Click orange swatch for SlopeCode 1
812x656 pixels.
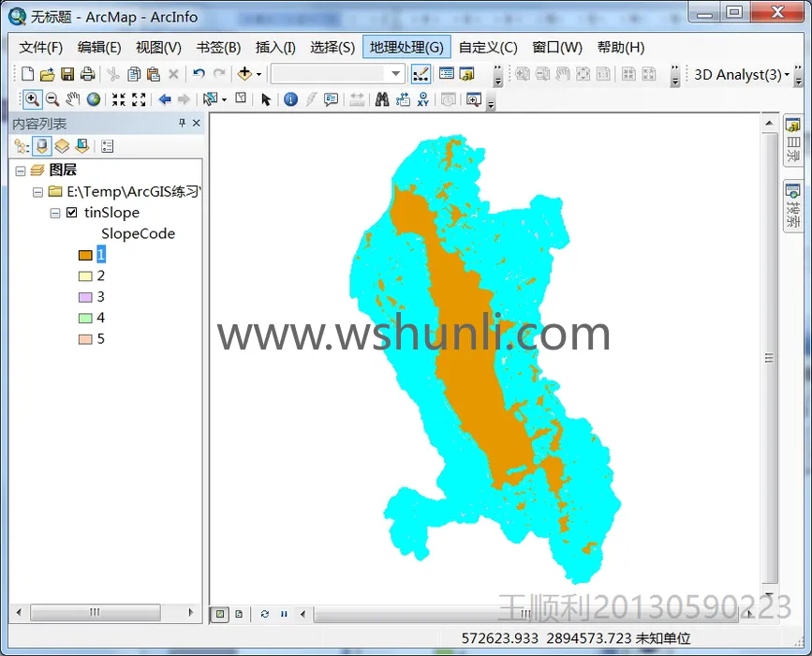pyautogui.click(x=85, y=255)
